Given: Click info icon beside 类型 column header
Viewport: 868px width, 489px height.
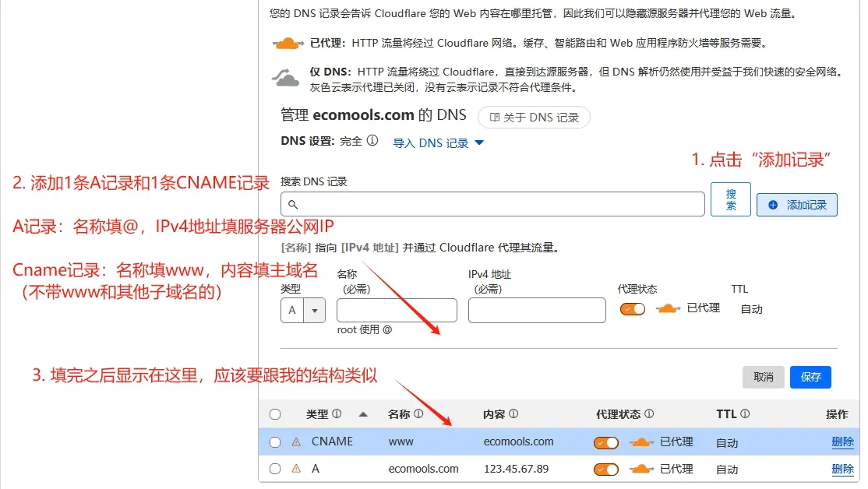Looking at the screenshot, I should click(x=337, y=413).
